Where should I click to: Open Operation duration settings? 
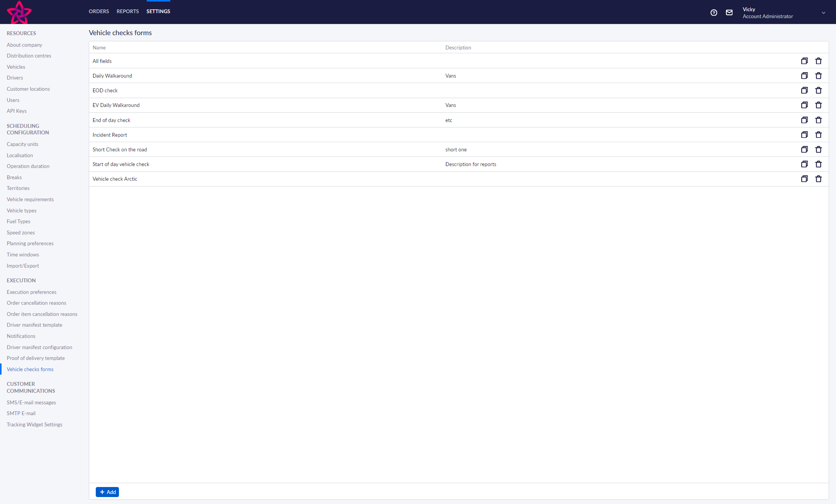tap(28, 166)
